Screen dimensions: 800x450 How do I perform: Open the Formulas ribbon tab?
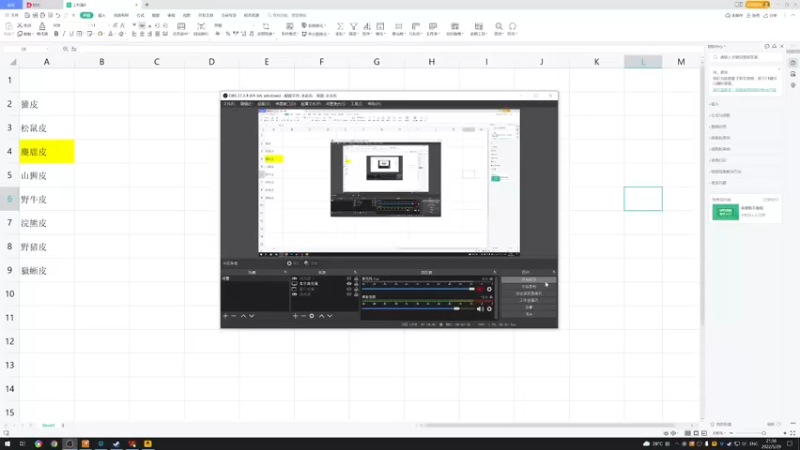pyautogui.click(x=140, y=15)
